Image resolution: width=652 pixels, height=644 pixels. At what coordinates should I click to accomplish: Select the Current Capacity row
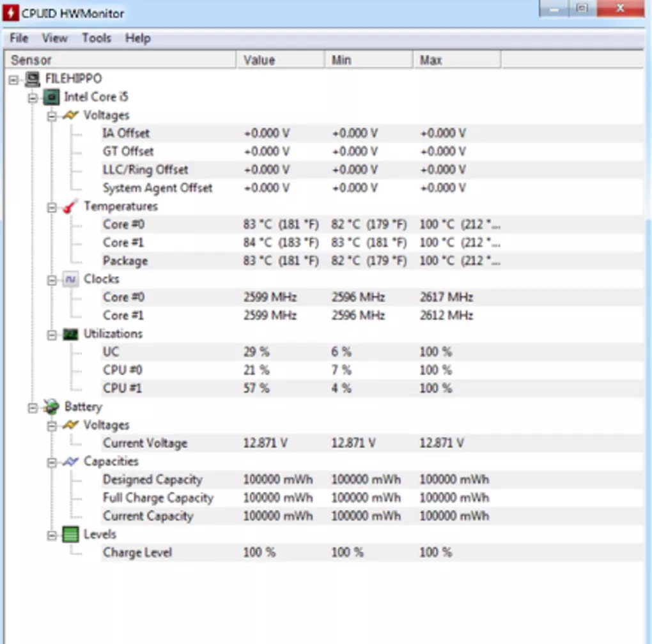(x=372, y=516)
